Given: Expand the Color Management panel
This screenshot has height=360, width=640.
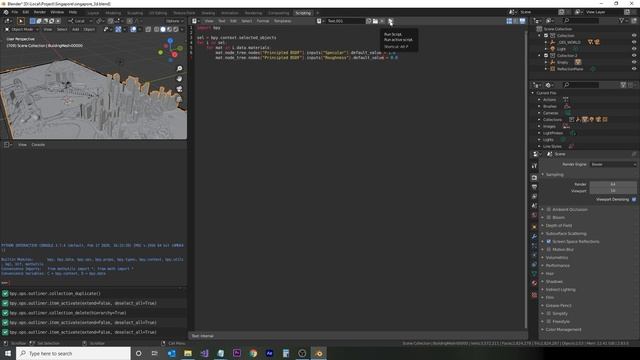Looking at the screenshot, I should coord(563,330).
